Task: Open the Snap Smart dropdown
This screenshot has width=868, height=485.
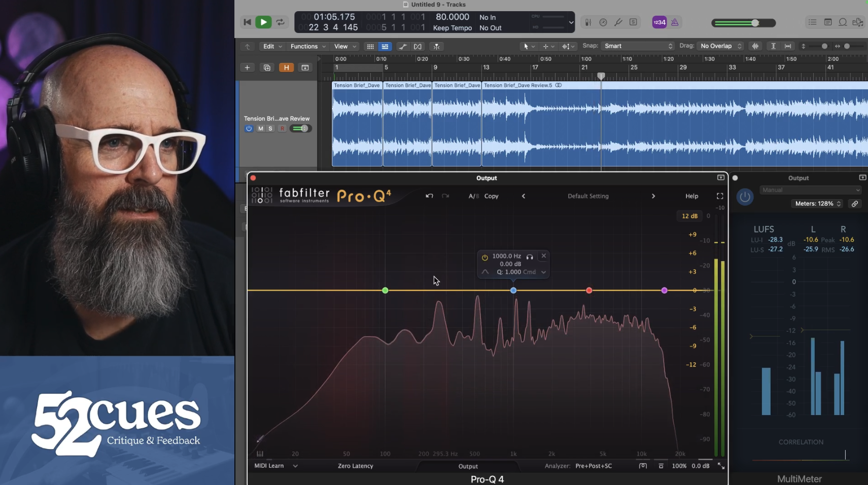Action: 638,46
